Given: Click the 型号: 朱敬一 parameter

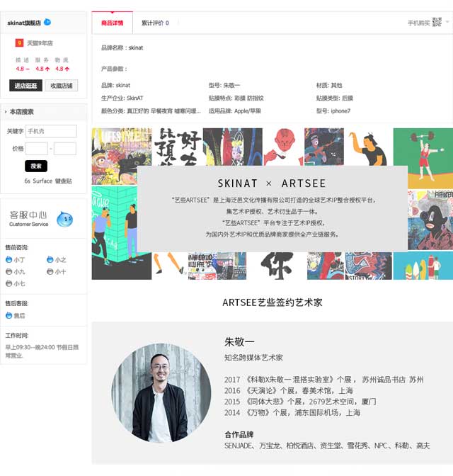Looking at the screenshot, I should click(224, 85).
